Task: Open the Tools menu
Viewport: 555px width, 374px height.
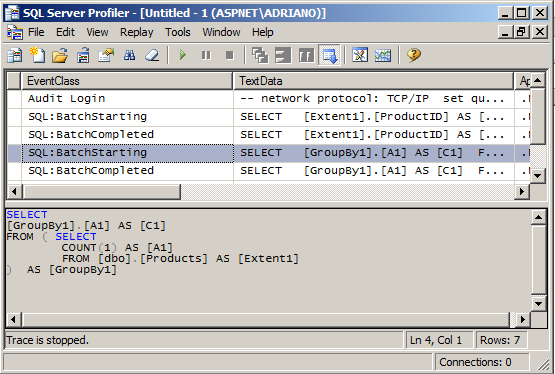Action: 178,32
